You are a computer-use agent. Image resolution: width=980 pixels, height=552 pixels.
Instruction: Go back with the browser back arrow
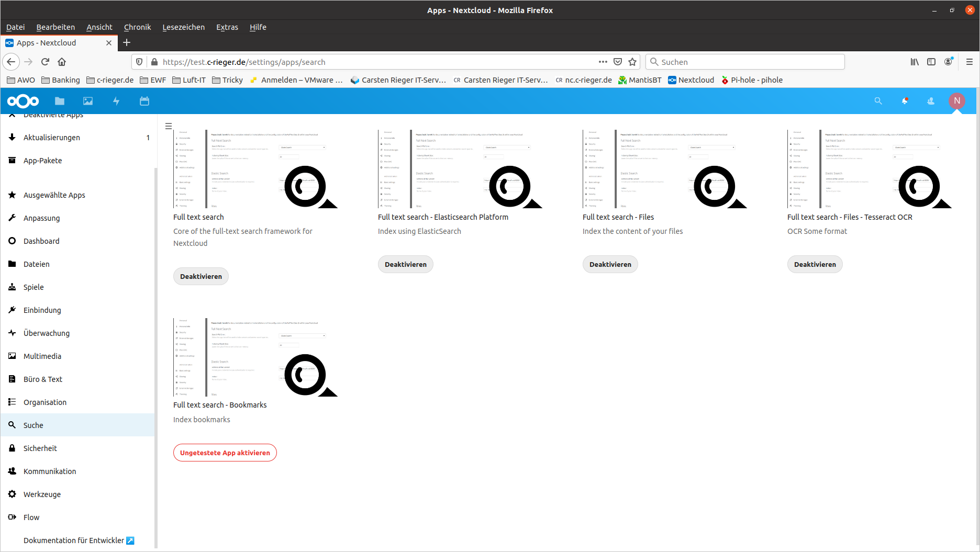click(12, 62)
